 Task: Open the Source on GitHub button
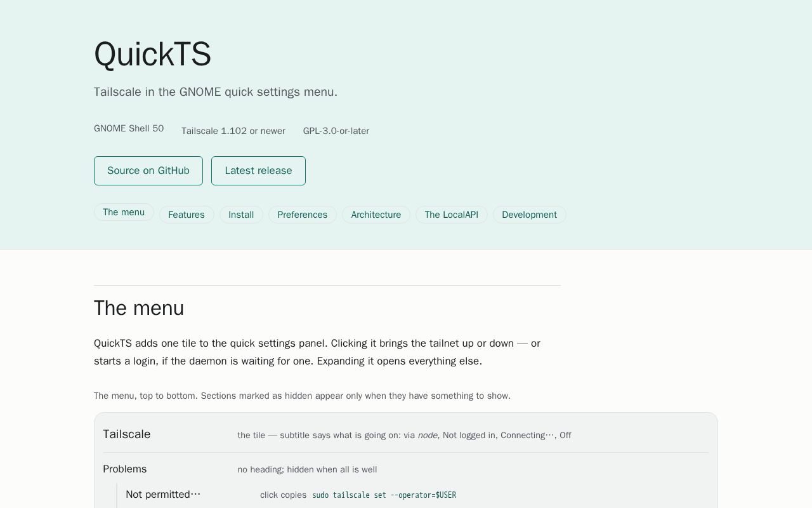(x=148, y=171)
